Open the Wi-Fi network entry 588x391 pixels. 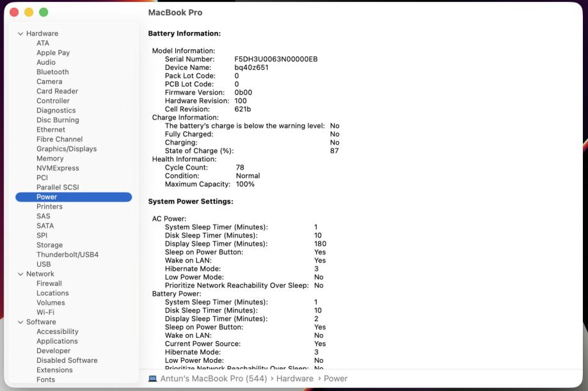(45, 312)
